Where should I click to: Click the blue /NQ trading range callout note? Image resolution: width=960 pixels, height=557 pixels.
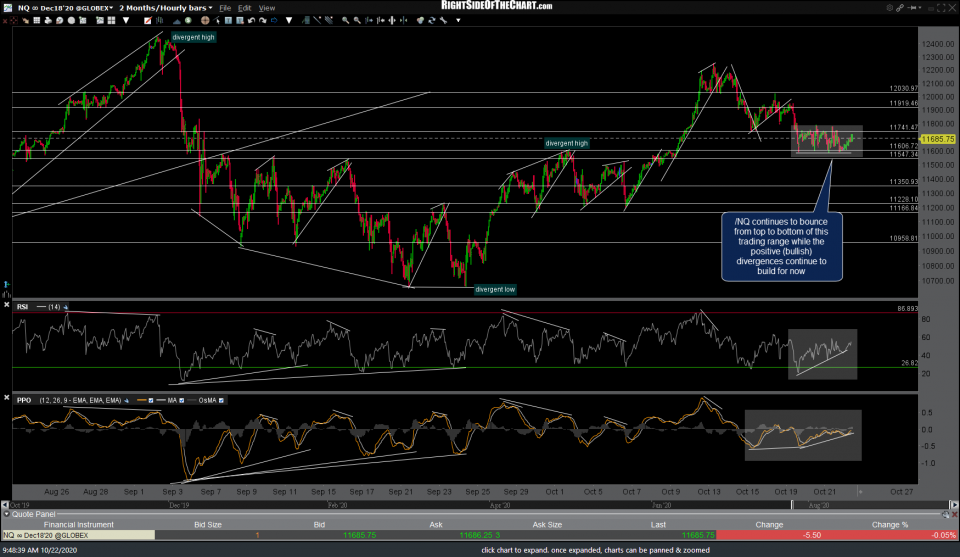coord(781,247)
